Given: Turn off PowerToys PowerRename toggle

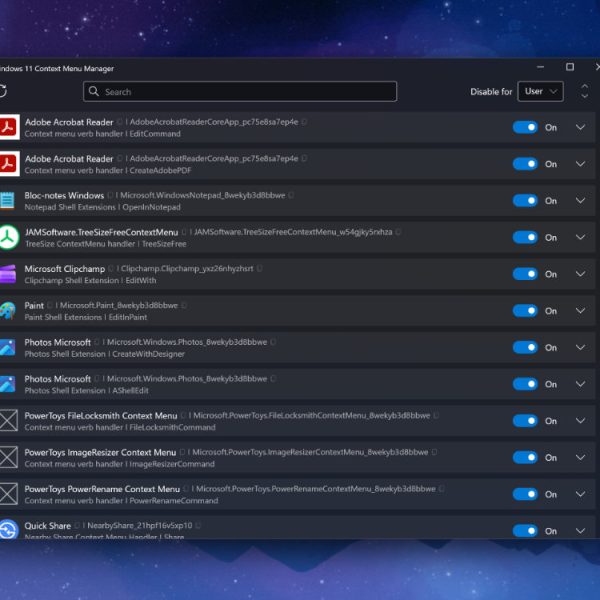Looking at the screenshot, I should coord(525,494).
